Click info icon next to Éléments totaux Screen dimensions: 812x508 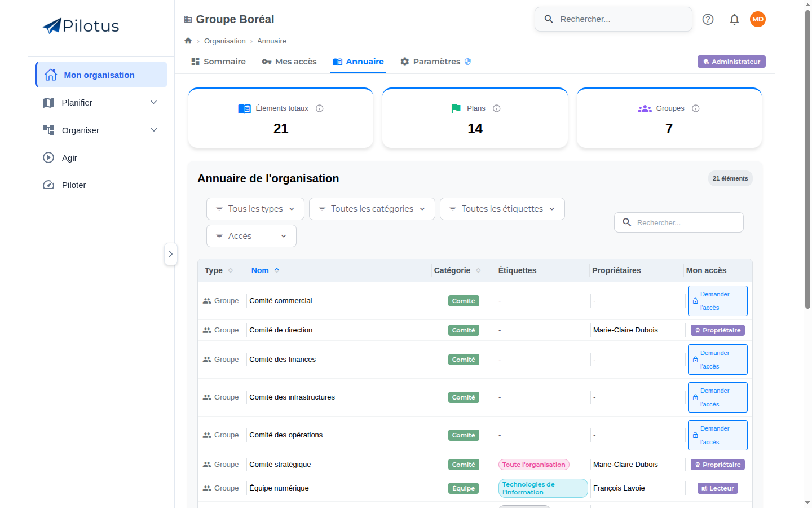[x=320, y=108]
